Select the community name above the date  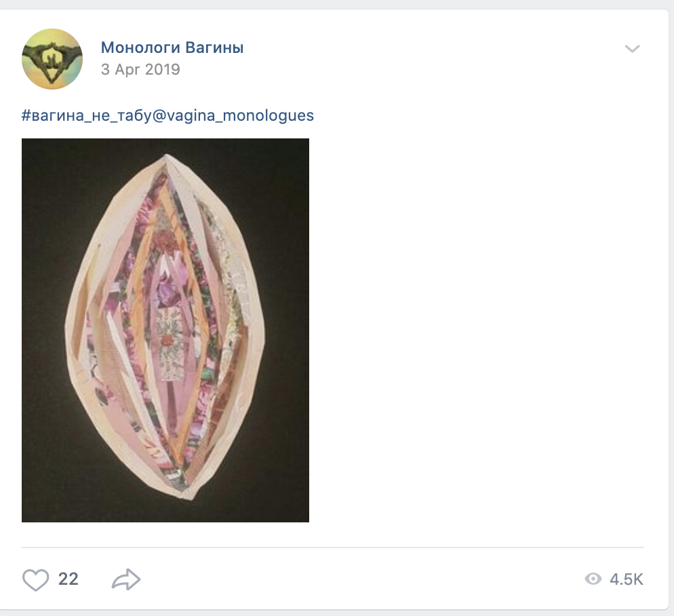(172, 47)
